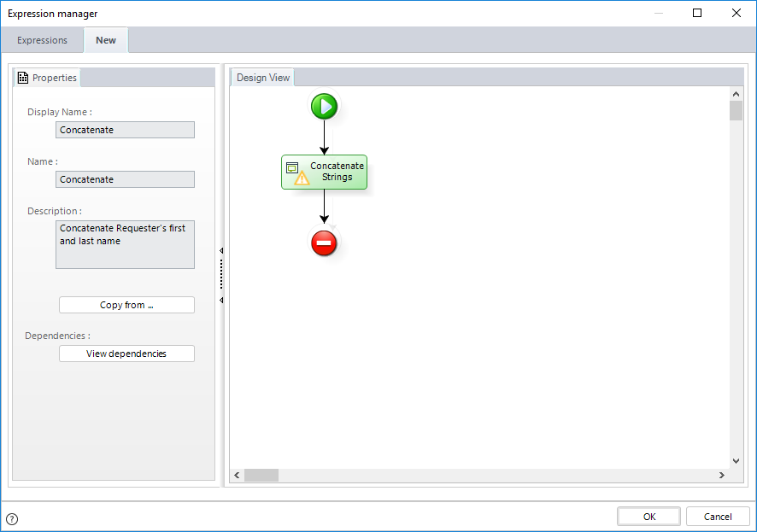757x532 pixels.
Task: Click the vertical scrollbar thumb
Action: point(736,110)
